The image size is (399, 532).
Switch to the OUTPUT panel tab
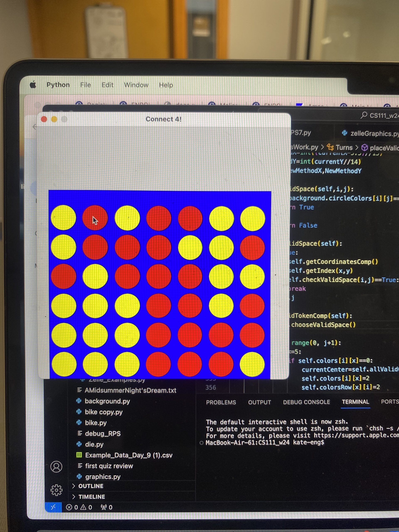pos(260,402)
